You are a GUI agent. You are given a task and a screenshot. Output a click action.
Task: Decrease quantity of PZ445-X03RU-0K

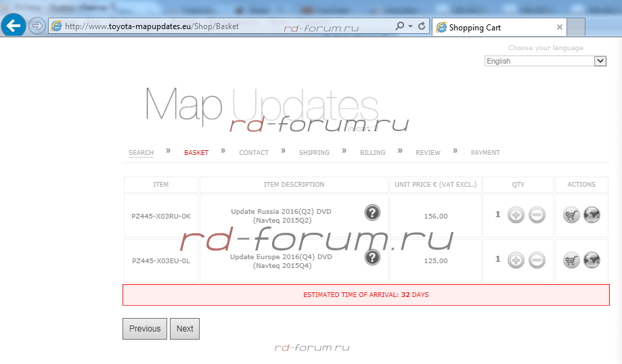pos(537,215)
